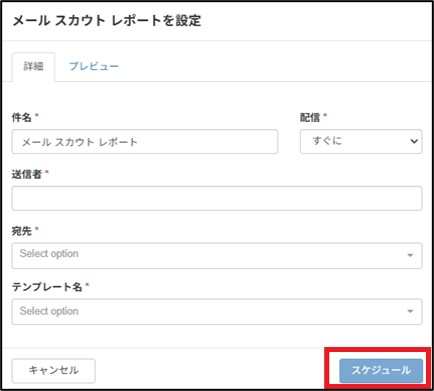Click the caret arrow in 宛先 field

tap(410, 255)
